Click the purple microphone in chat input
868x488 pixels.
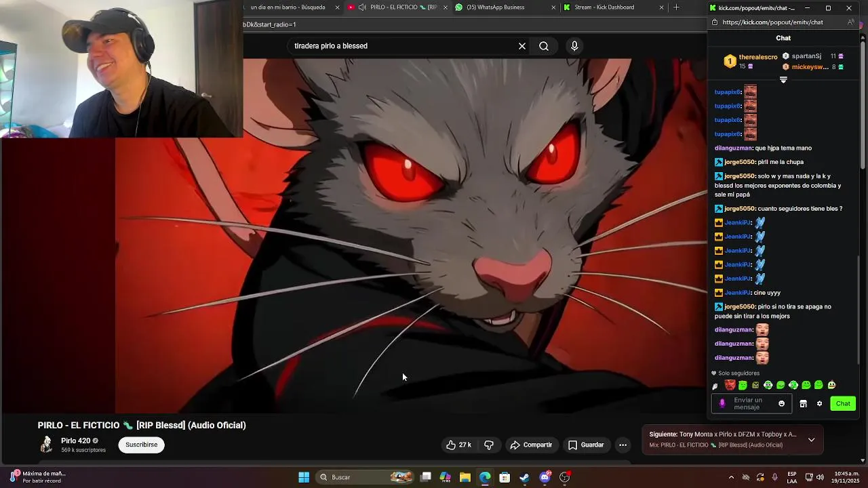pos(722,403)
